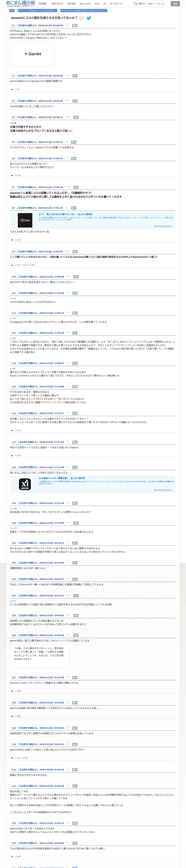The height and width of the screenshot is (868, 186).
Task: Report post 13 with the 報告 button
Action: tap(75, 333)
